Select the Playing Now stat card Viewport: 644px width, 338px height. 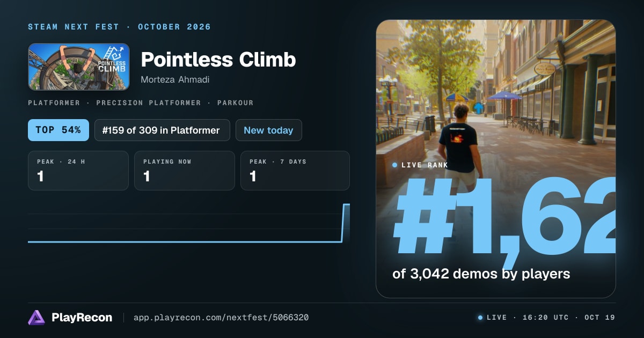tap(185, 171)
